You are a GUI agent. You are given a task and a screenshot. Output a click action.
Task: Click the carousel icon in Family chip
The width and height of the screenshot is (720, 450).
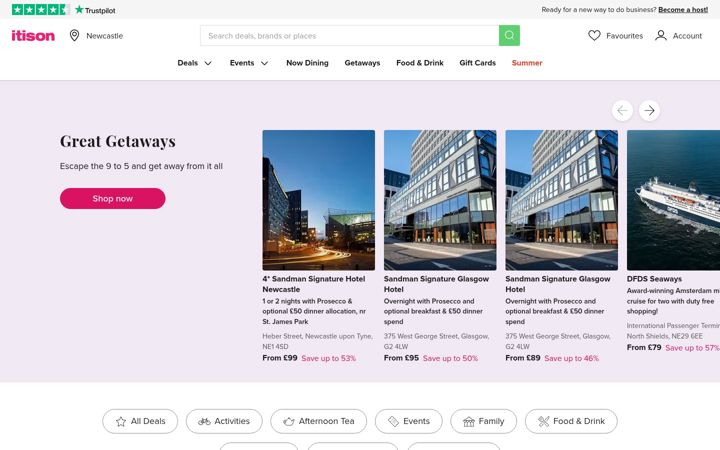point(468,422)
